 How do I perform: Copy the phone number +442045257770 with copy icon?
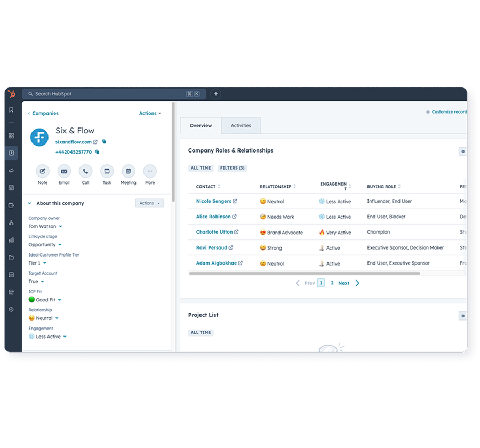98,151
